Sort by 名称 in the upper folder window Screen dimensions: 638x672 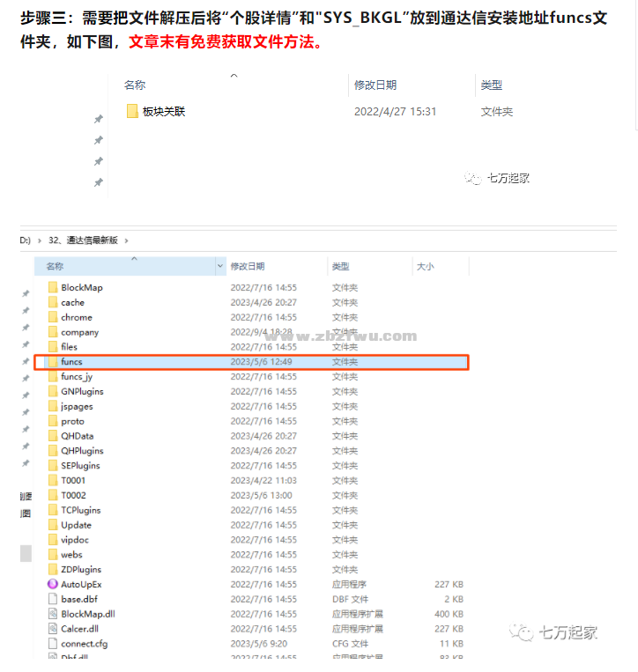[135, 85]
